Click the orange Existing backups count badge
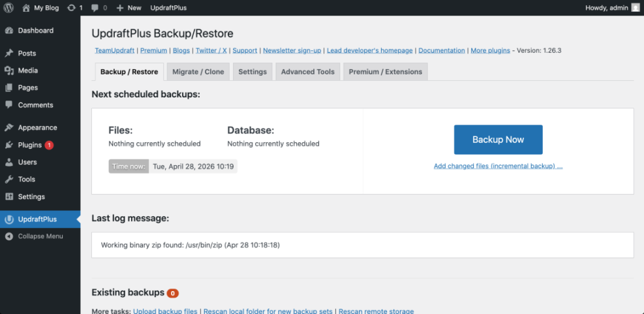 pos(172,293)
